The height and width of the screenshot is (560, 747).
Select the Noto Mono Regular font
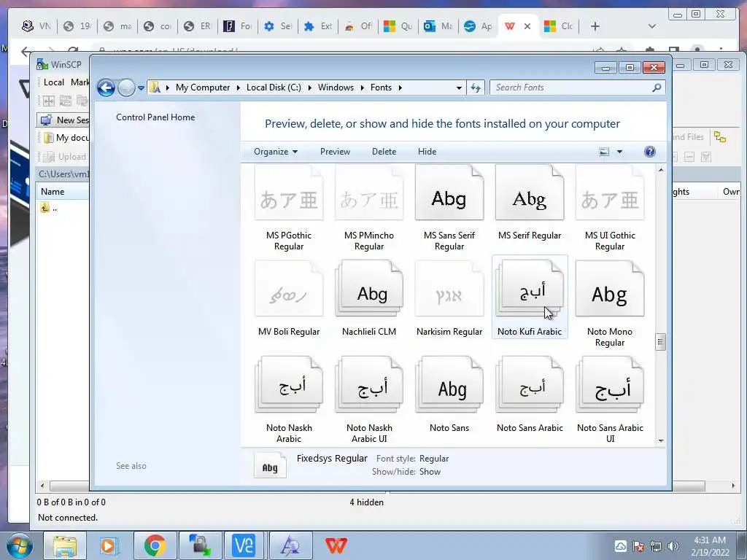[610, 289]
